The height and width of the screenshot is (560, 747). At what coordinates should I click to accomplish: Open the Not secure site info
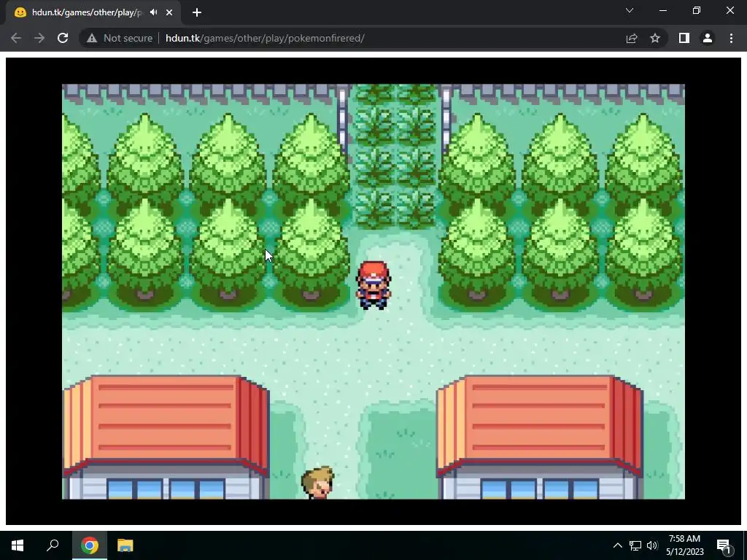120,38
